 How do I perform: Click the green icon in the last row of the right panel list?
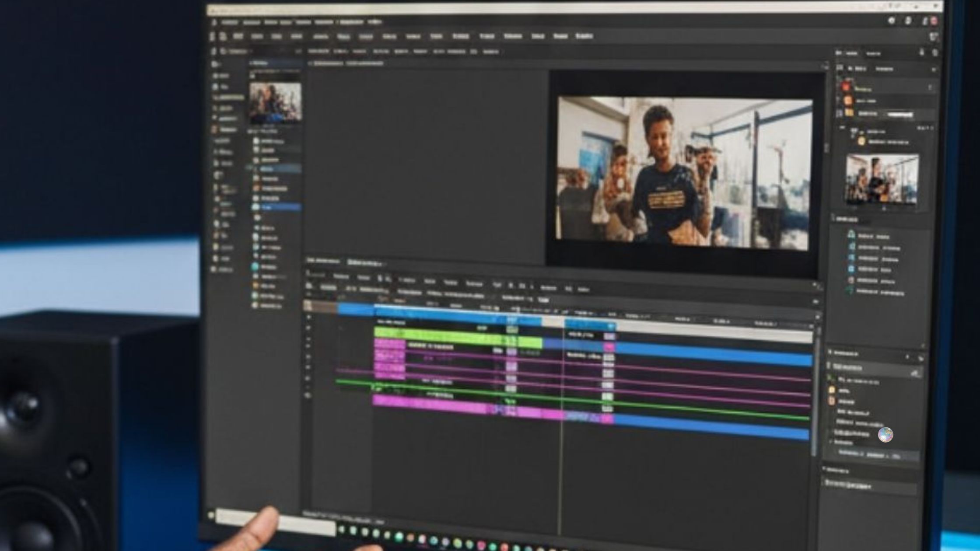point(850,291)
